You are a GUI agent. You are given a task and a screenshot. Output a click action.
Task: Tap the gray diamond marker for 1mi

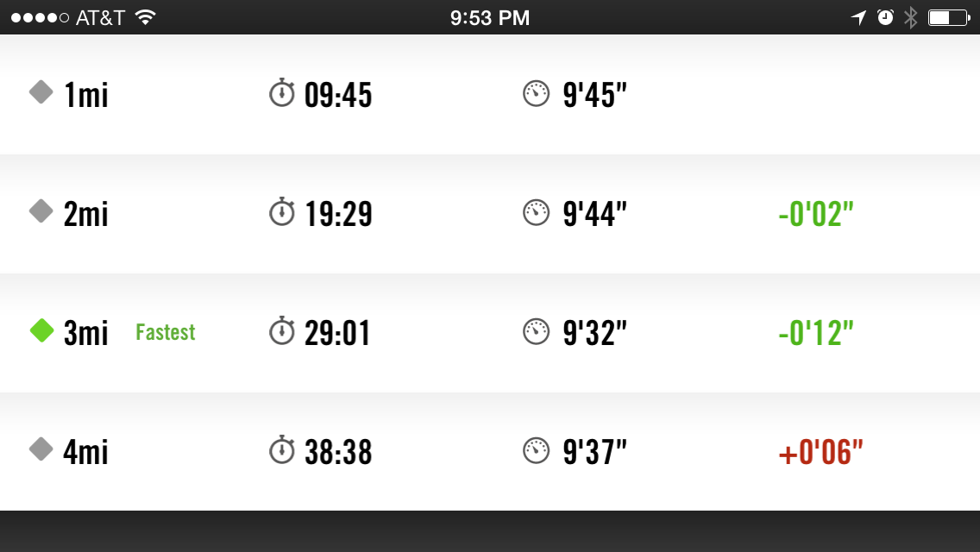point(41,92)
